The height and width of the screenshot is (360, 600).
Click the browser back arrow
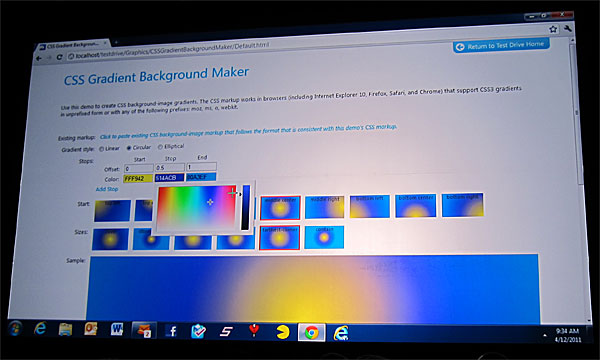(x=39, y=58)
